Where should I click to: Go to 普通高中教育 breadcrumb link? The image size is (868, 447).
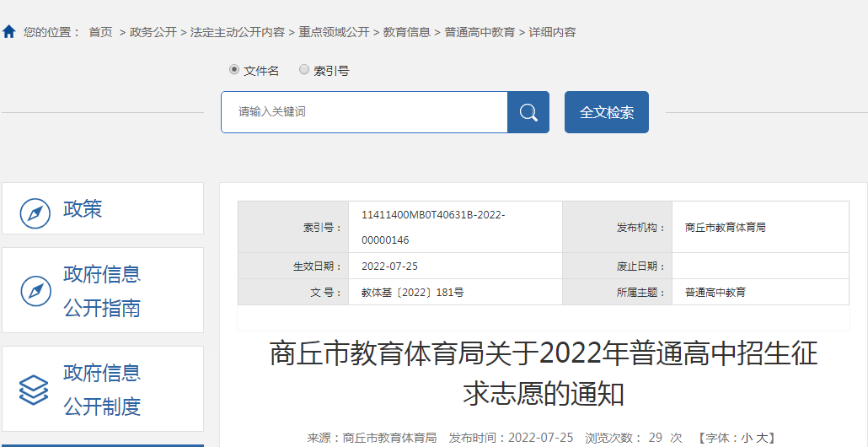pyautogui.click(x=480, y=32)
